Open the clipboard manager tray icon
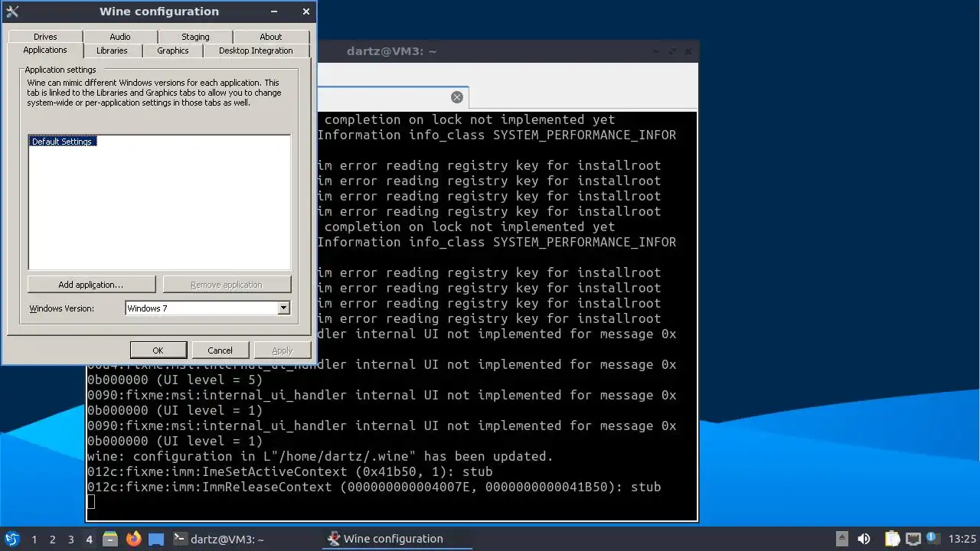980x551 pixels. tap(892, 539)
